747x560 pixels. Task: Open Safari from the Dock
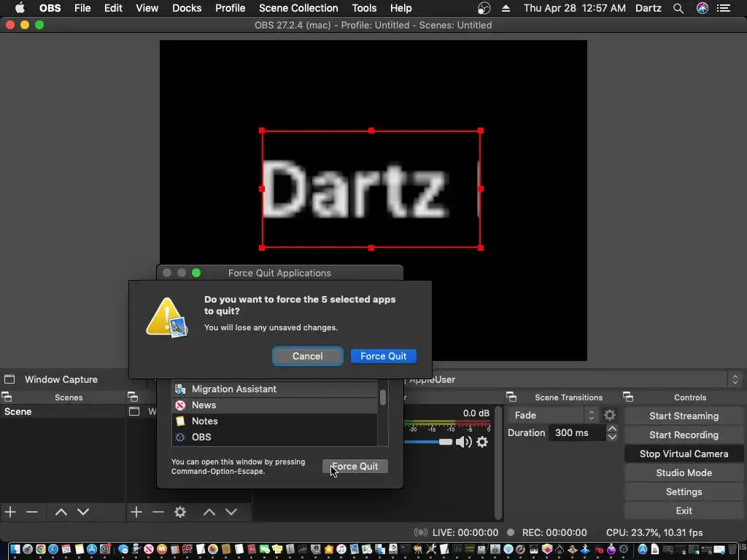click(53, 550)
